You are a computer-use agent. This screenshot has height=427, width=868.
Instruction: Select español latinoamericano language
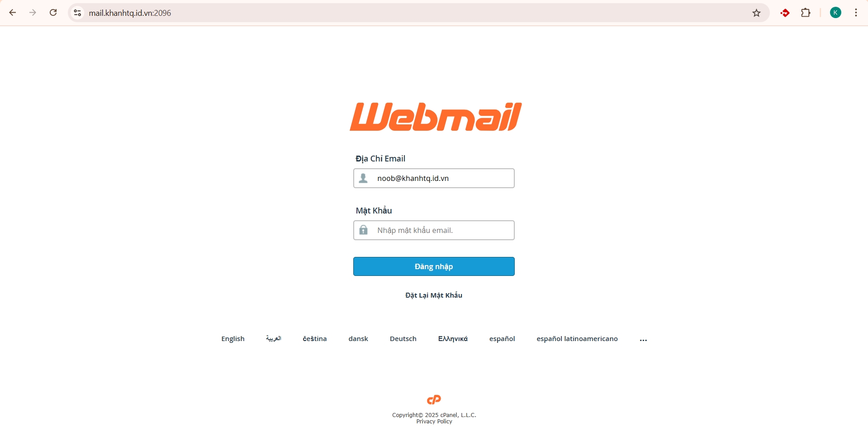pos(577,339)
